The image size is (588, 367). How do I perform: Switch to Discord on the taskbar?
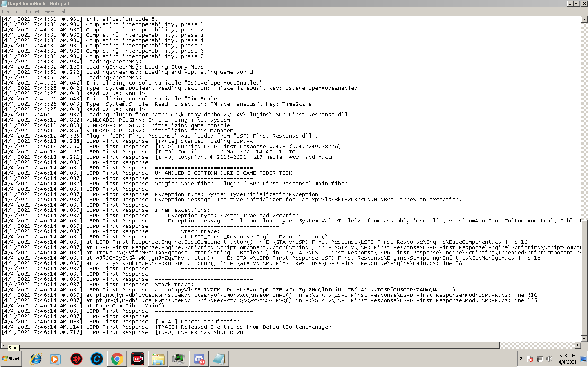tap(199, 359)
